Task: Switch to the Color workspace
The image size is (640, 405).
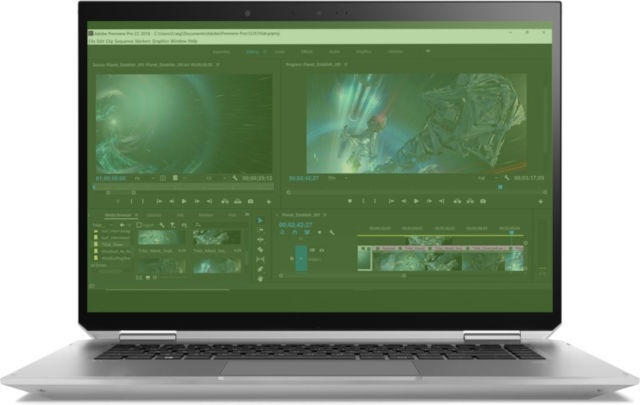Action: 280,52
